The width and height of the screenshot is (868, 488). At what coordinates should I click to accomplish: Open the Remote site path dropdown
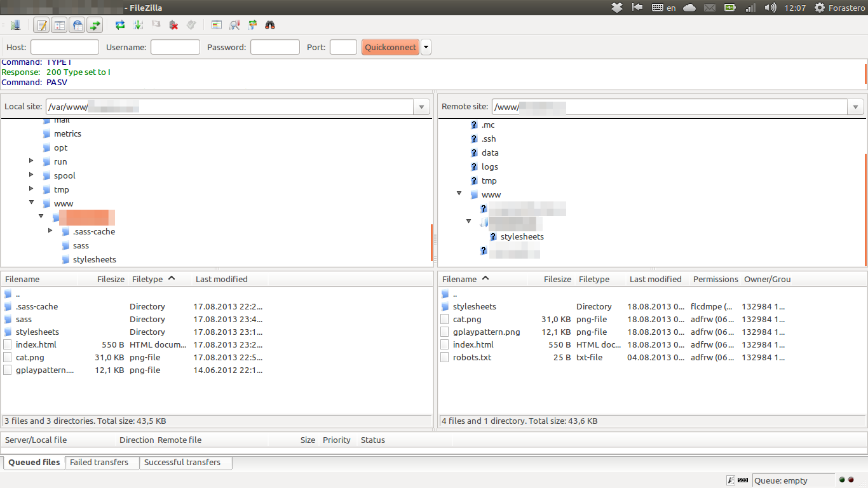(x=857, y=107)
